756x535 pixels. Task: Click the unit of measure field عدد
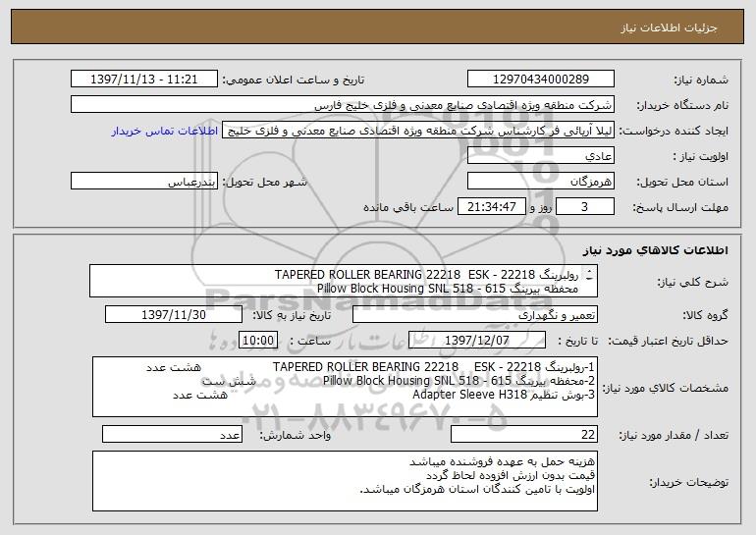tap(172, 435)
